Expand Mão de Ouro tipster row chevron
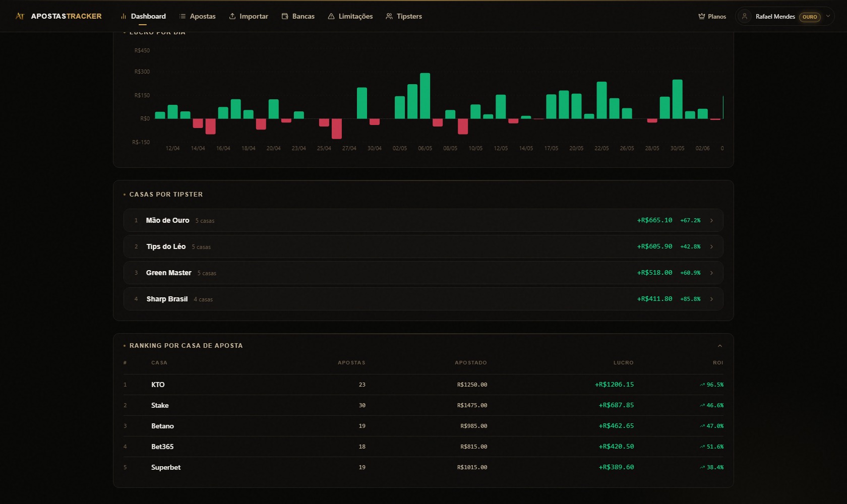The image size is (847, 504). tap(711, 220)
